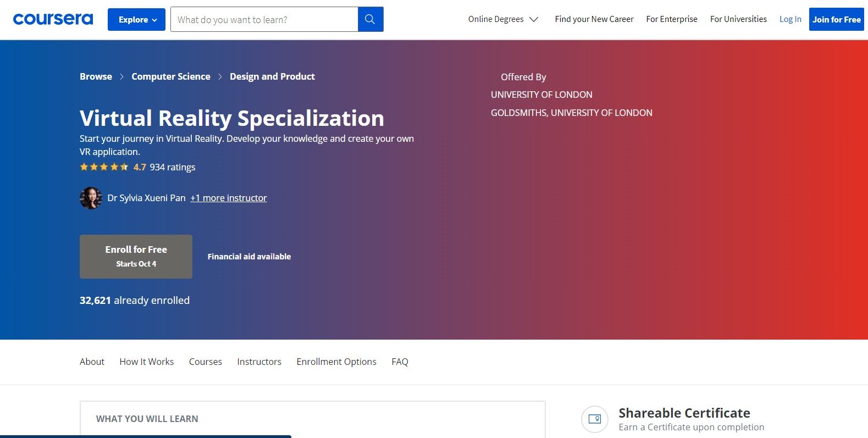Switch to How It Works tab
Image resolution: width=868 pixels, height=438 pixels.
[147, 362]
